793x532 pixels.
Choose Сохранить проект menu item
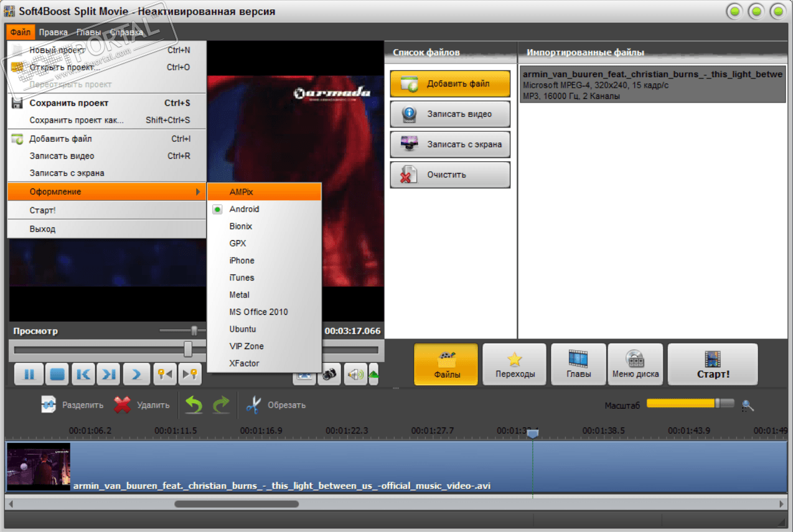pos(106,103)
